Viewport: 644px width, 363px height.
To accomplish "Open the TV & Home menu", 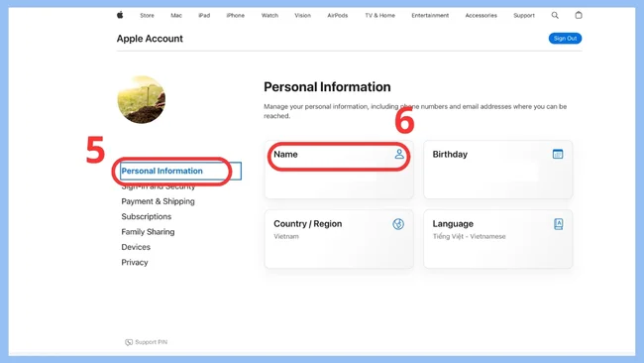I will pyautogui.click(x=379, y=15).
